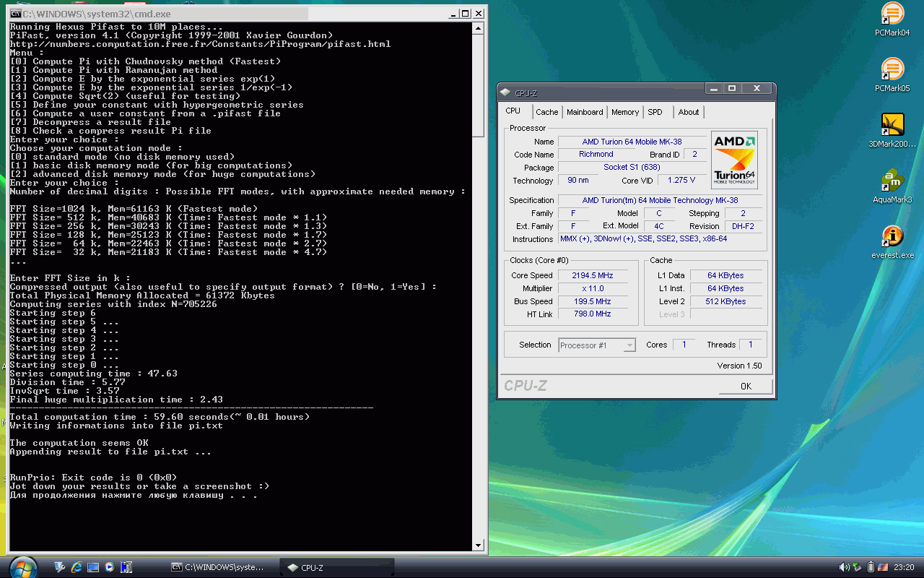Click the cmd line 'The computation seems OK'
The height and width of the screenshot is (578, 924).
click(x=79, y=443)
